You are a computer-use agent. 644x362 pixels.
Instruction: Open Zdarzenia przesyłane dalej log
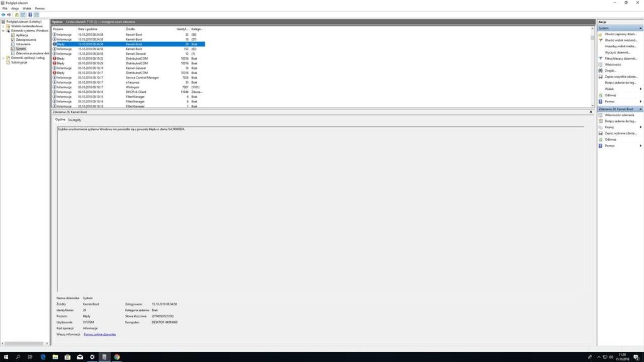33,53
